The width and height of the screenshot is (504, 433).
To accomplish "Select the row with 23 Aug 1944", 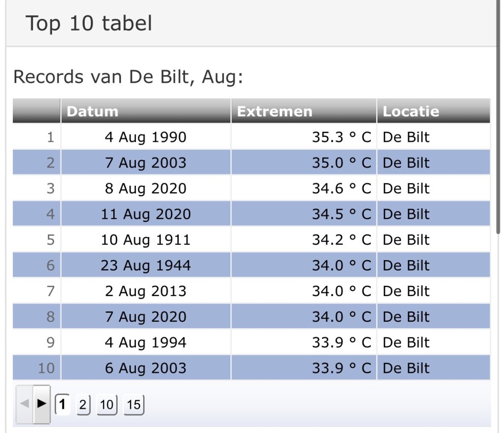I will pyautogui.click(x=252, y=266).
